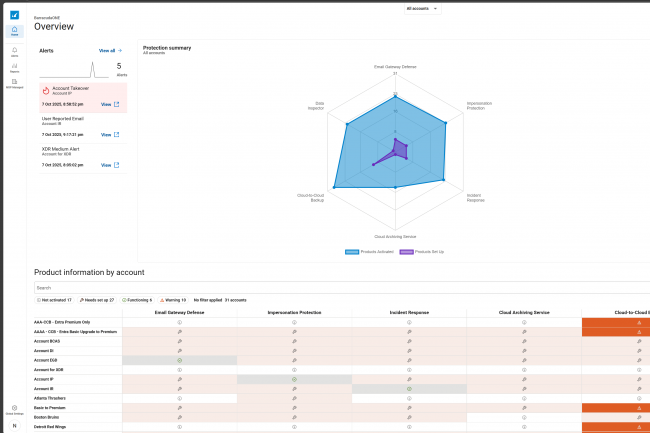650x433 pixels.
Task: Click Products Activated legend swatch
Action: [x=352, y=251]
